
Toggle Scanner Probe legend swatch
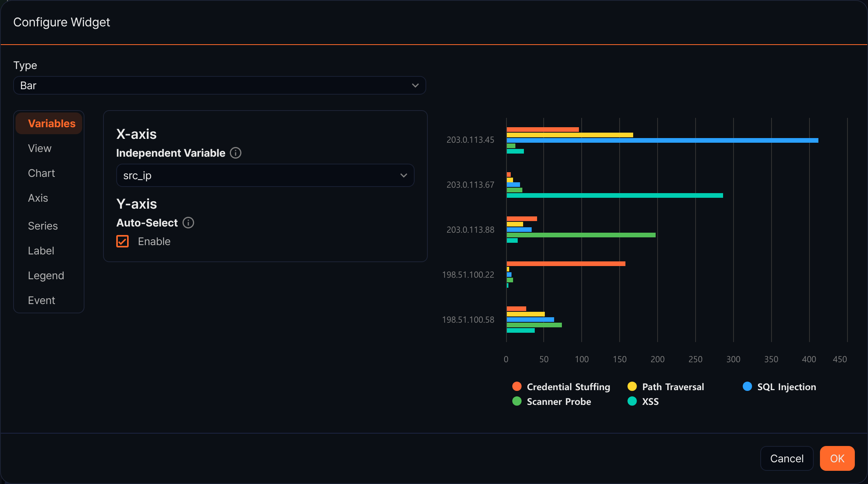tap(517, 401)
